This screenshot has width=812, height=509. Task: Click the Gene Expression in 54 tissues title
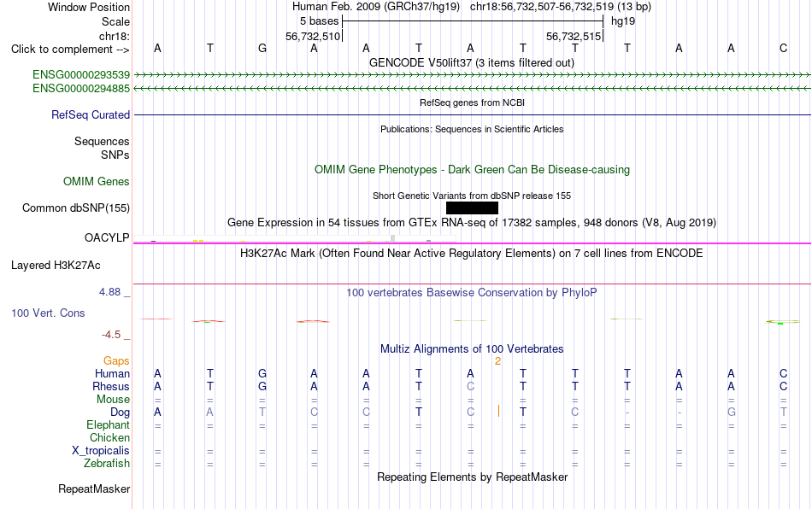click(x=472, y=223)
